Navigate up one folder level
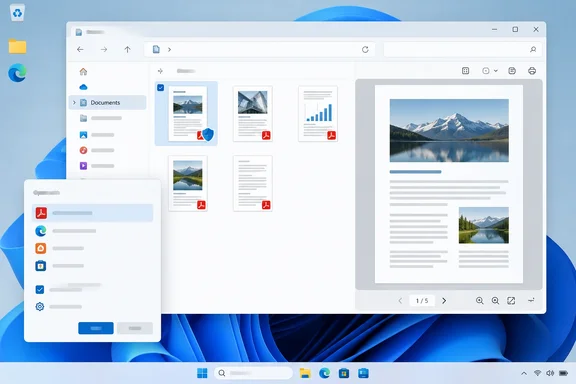Screen dimensions: 576x384 point(127,49)
